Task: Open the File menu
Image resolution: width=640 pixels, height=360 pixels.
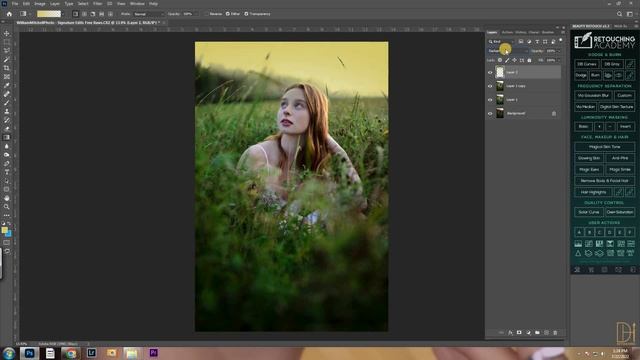Action: (15, 4)
